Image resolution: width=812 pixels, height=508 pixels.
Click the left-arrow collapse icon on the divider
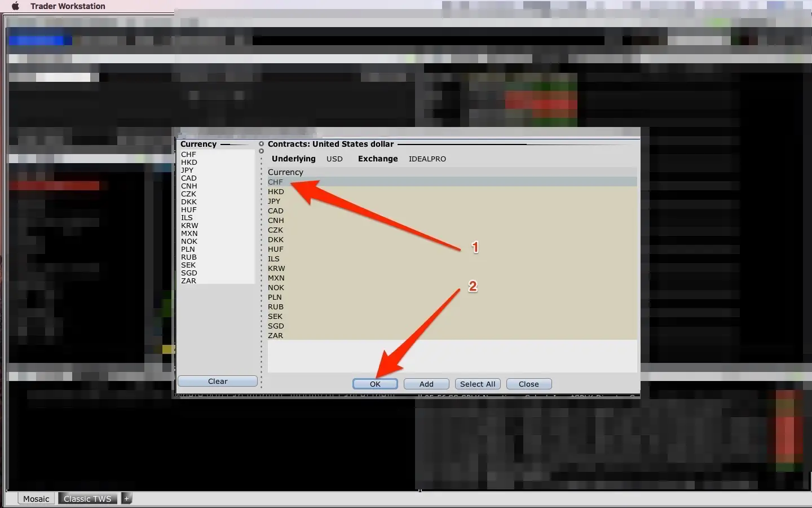tap(261, 144)
